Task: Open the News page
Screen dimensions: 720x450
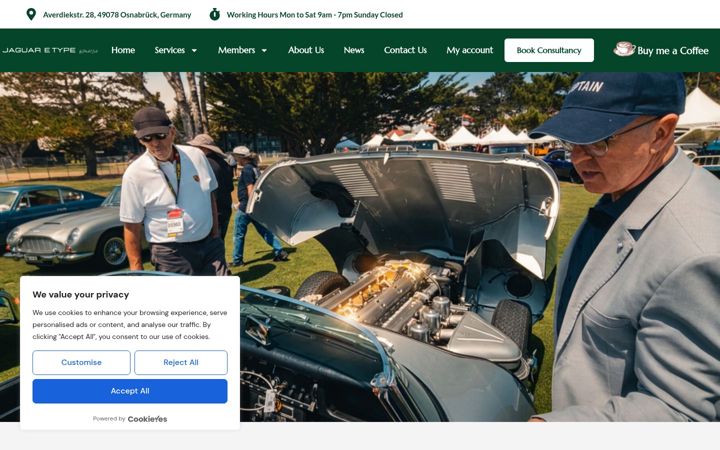Action: click(x=354, y=50)
